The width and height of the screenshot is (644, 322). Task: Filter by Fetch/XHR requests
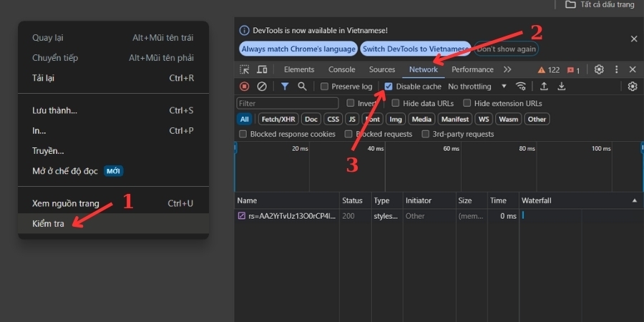278,119
